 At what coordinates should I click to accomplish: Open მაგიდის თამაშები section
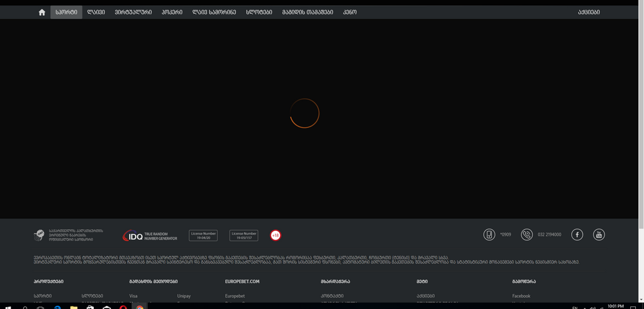[x=308, y=13]
